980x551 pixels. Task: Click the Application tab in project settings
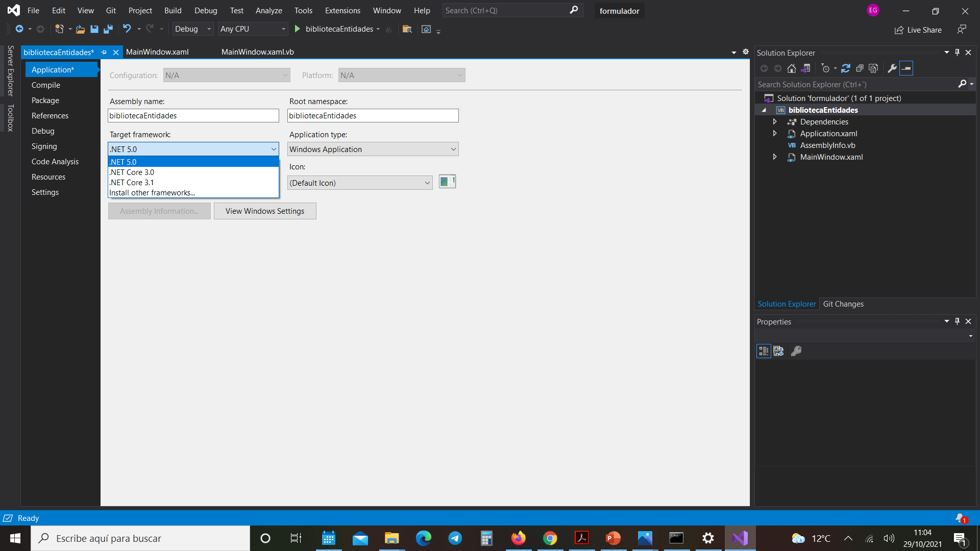point(53,69)
